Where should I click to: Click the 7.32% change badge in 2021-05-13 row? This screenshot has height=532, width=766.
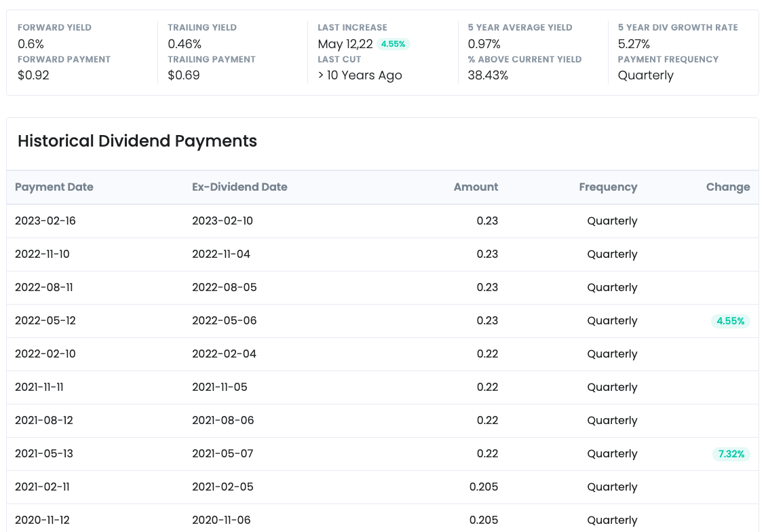731,454
